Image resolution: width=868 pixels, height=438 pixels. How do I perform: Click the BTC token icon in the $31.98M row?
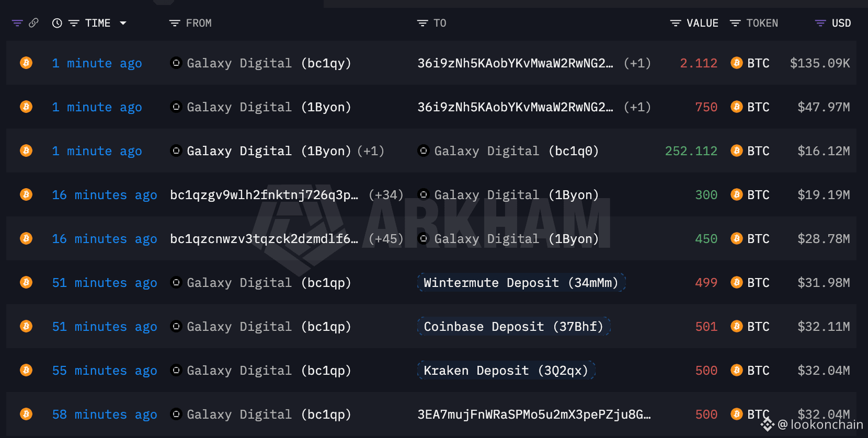737,282
